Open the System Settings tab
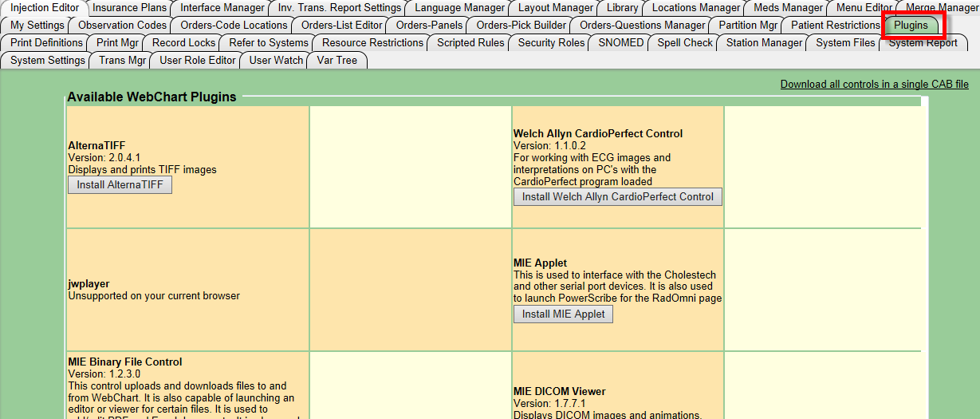The image size is (980, 419). [48, 60]
